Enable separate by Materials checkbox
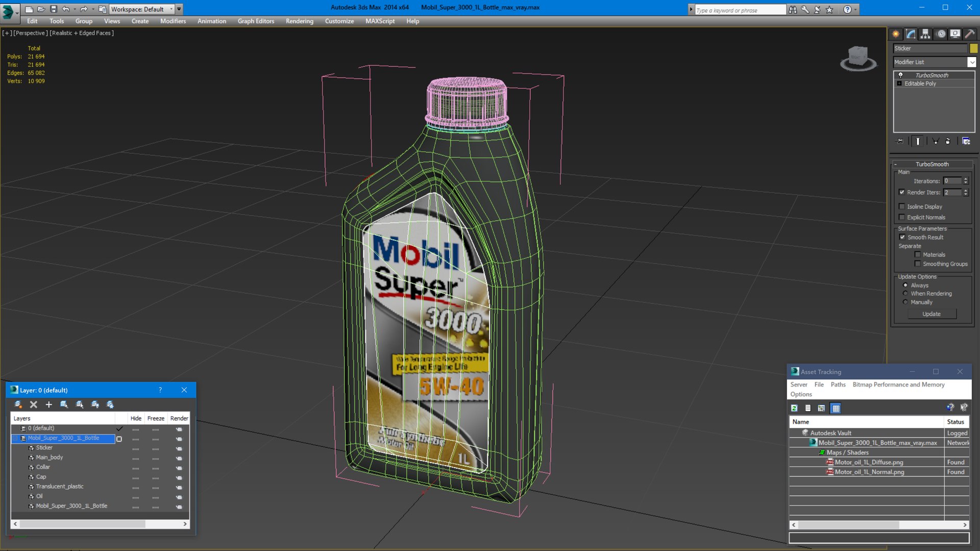The width and height of the screenshot is (980, 551). pyautogui.click(x=918, y=255)
